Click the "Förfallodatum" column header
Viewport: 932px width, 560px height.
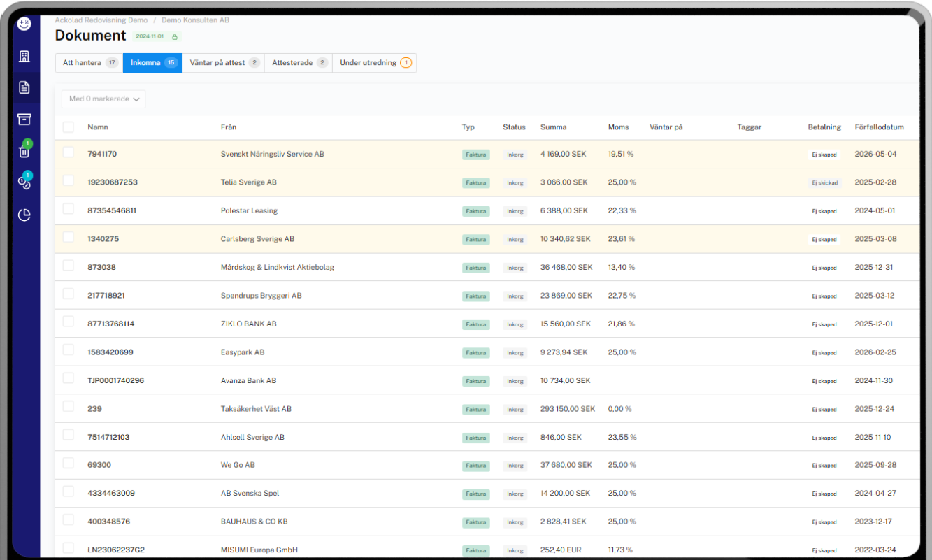880,127
